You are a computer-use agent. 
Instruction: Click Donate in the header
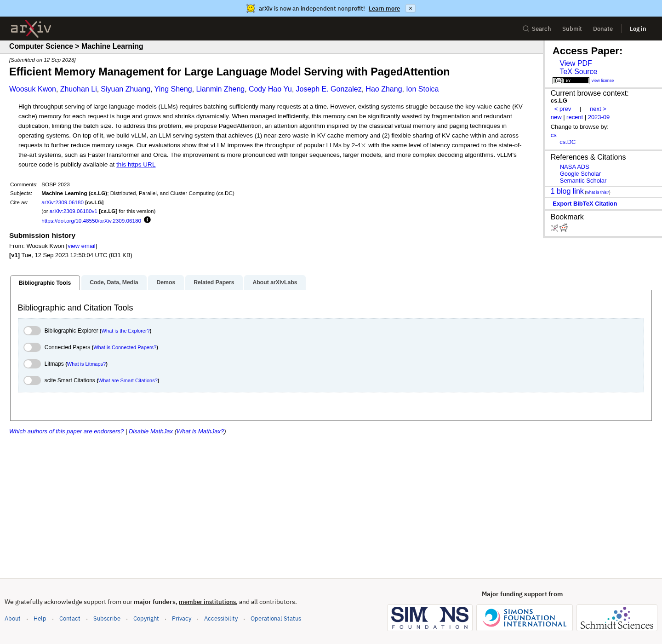[603, 29]
